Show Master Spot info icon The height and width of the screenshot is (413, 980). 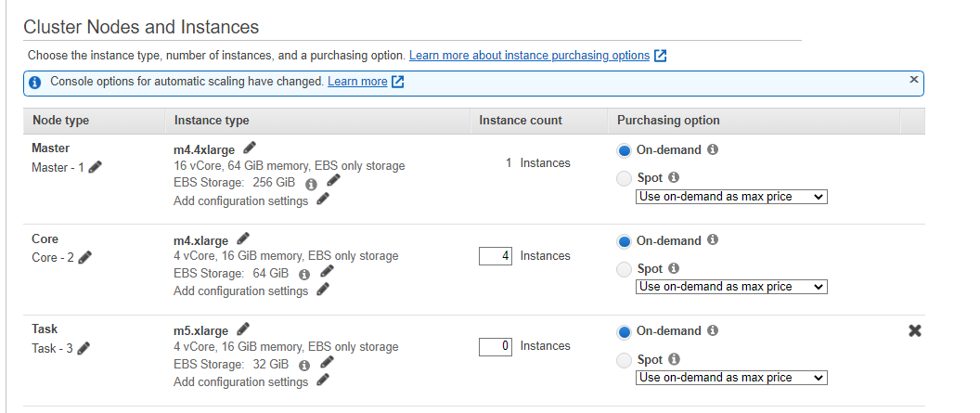674,177
